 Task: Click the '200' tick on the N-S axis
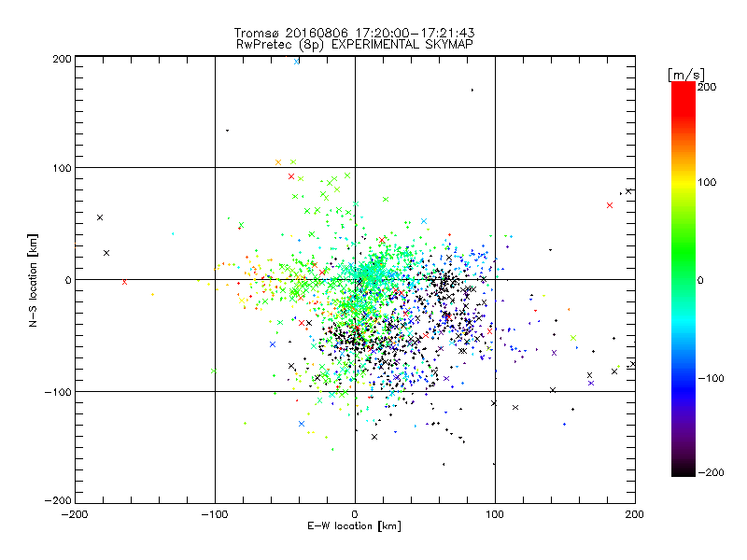[62, 59]
